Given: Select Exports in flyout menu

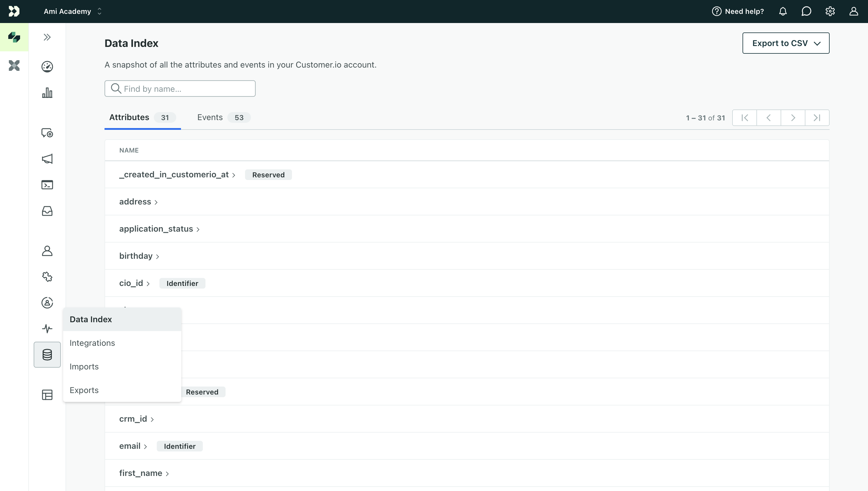Looking at the screenshot, I should 122,390.
